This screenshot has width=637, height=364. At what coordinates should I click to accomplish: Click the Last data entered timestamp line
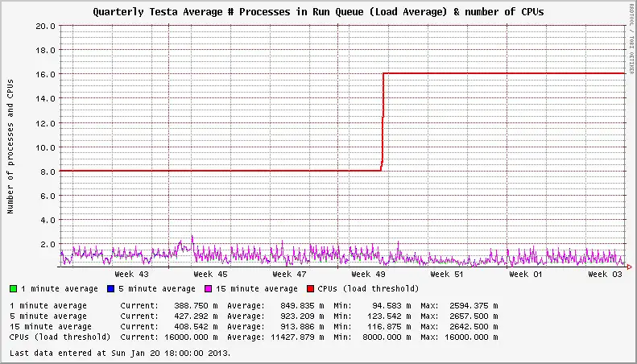click(x=120, y=353)
